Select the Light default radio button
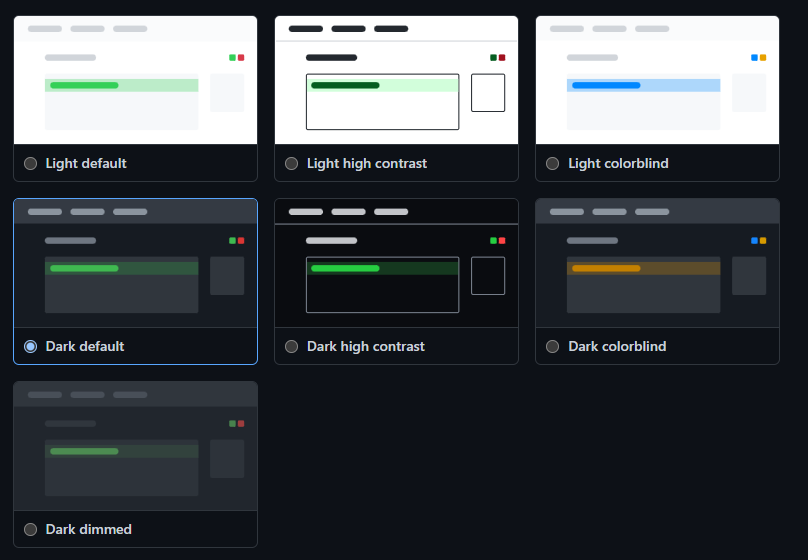This screenshot has height=560, width=808. pyautogui.click(x=30, y=163)
